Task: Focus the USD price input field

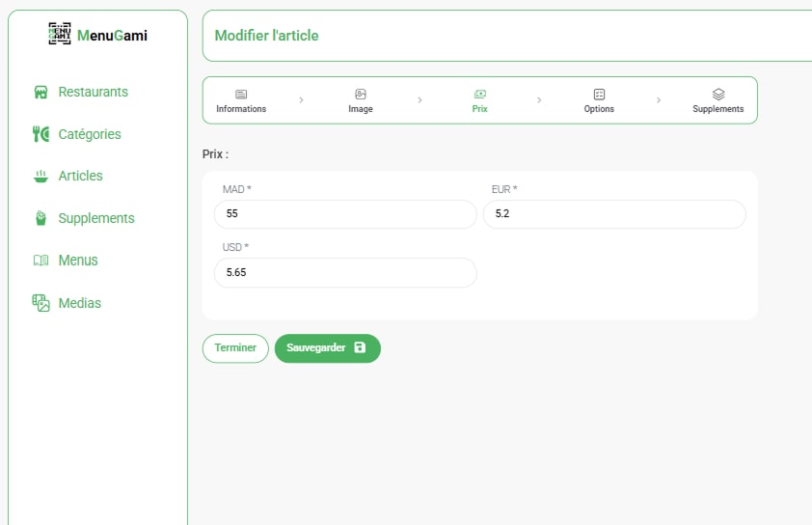Action: pos(345,273)
